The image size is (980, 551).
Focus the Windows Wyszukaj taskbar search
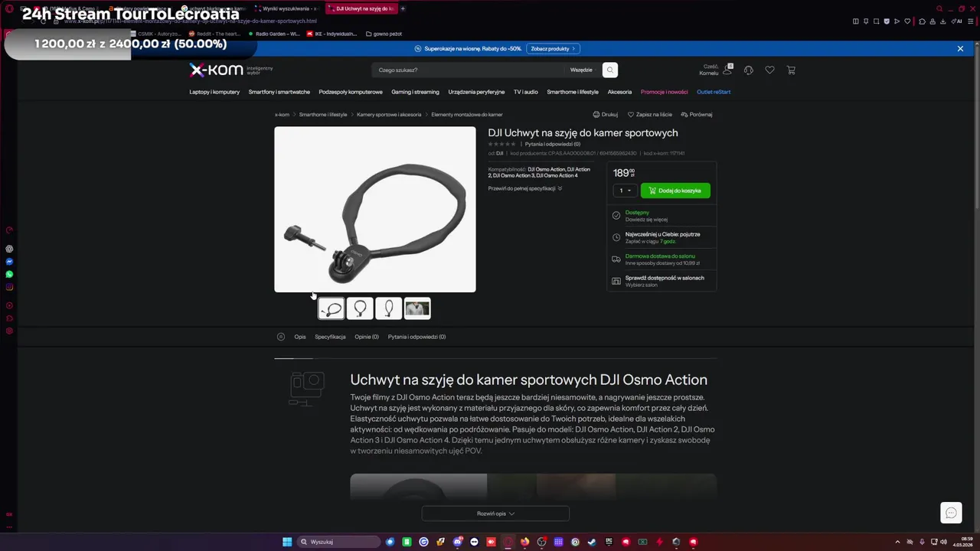[339, 542]
